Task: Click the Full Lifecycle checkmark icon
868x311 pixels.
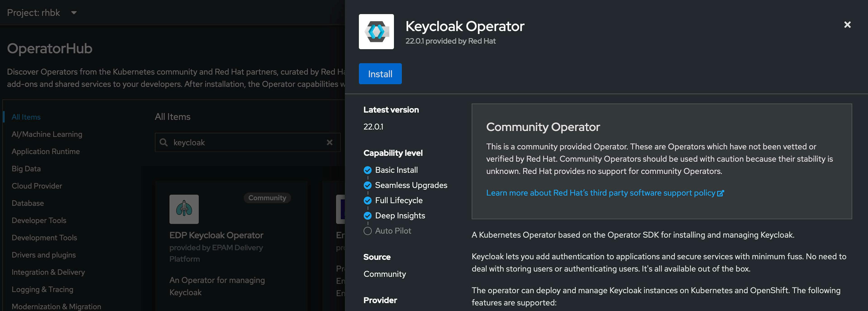Action: [368, 200]
